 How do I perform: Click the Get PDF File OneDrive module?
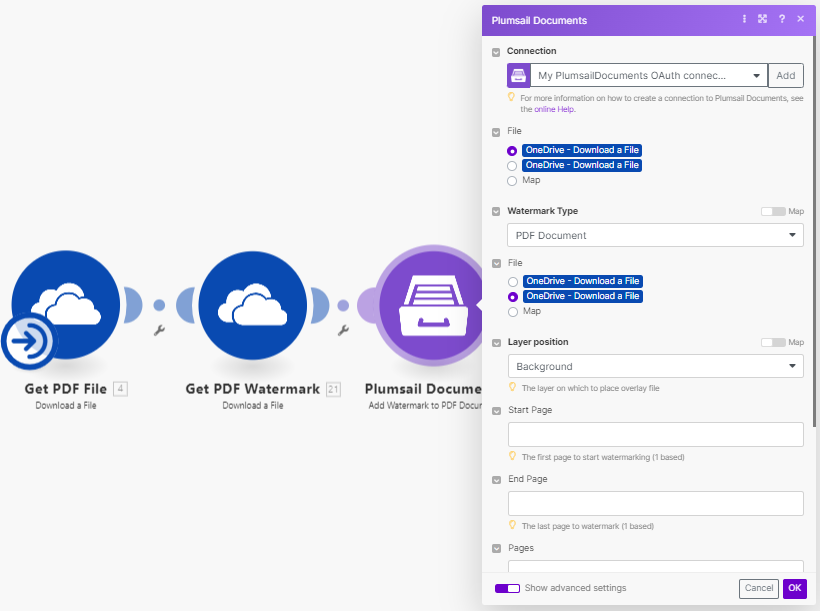(66, 305)
